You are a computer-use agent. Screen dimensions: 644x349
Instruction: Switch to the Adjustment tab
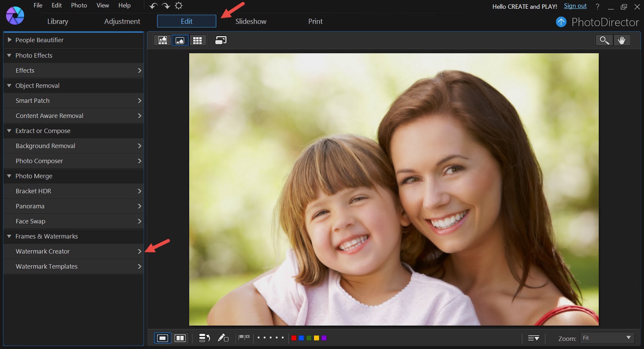122,21
